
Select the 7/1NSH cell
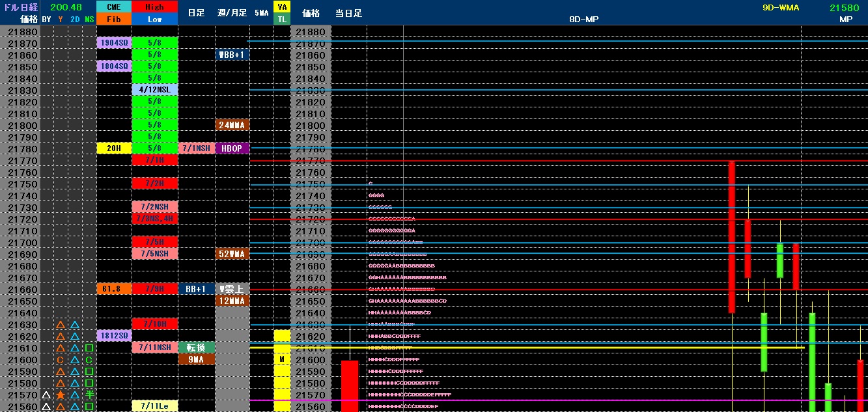click(x=196, y=148)
